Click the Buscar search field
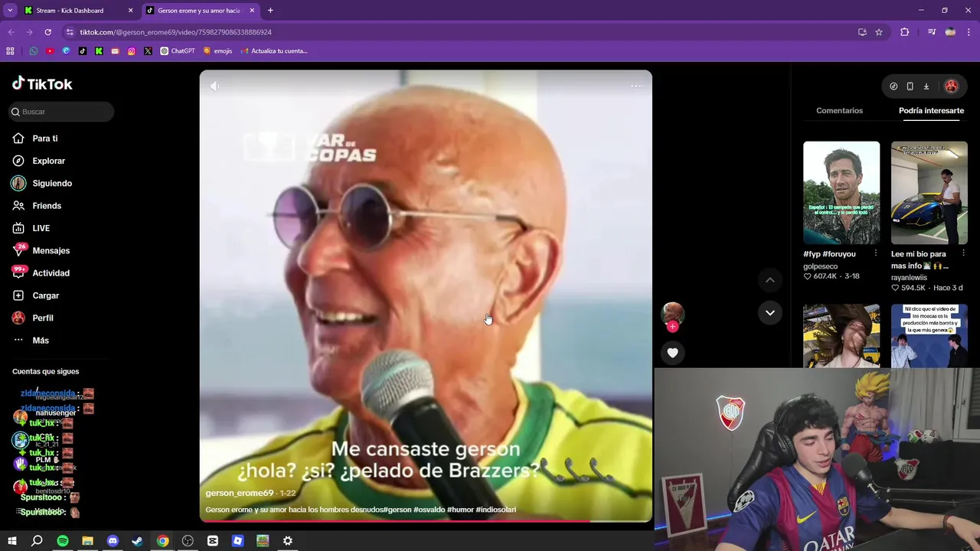This screenshot has height=551, width=980. [x=61, y=112]
